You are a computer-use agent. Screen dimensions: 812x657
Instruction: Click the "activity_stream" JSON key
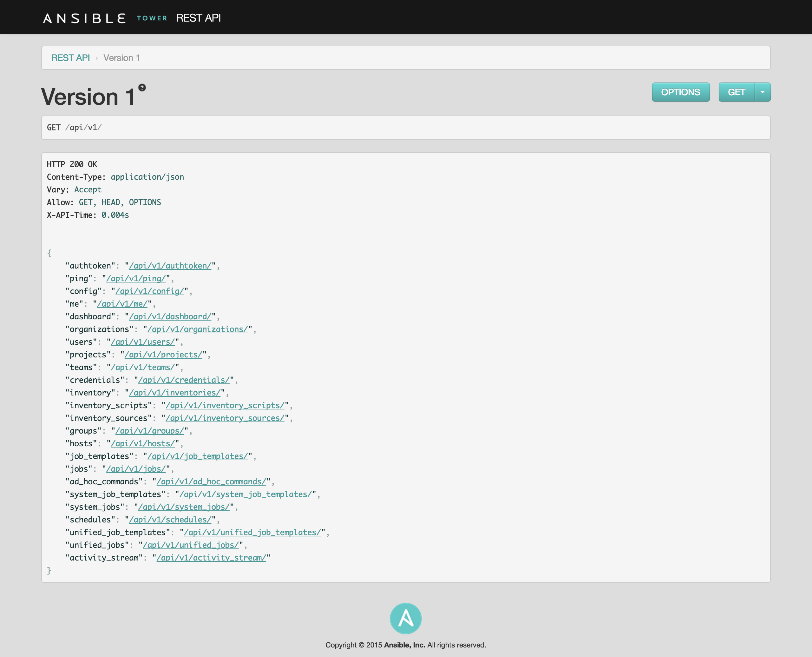click(104, 557)
